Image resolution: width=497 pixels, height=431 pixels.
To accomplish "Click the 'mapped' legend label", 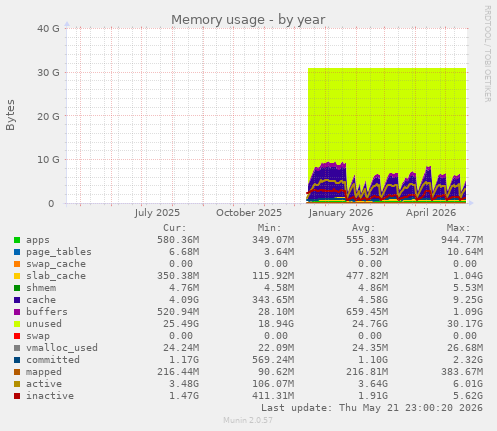I will pos(44,372).
